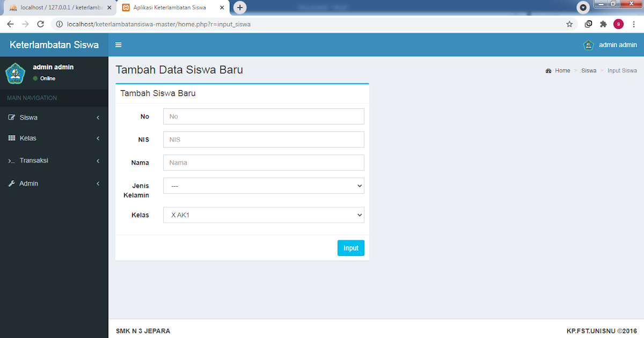
Task: Click the NIS input field
Action: [264, 139]
